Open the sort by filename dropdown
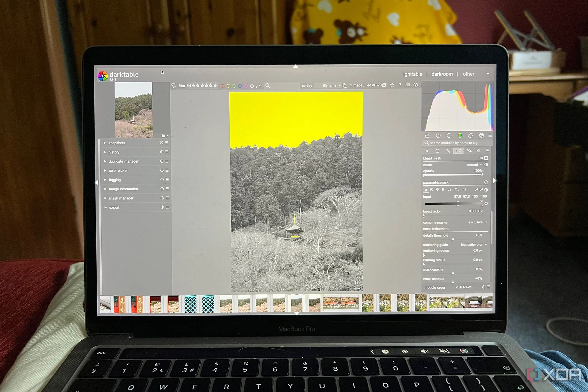 (332, 85)
